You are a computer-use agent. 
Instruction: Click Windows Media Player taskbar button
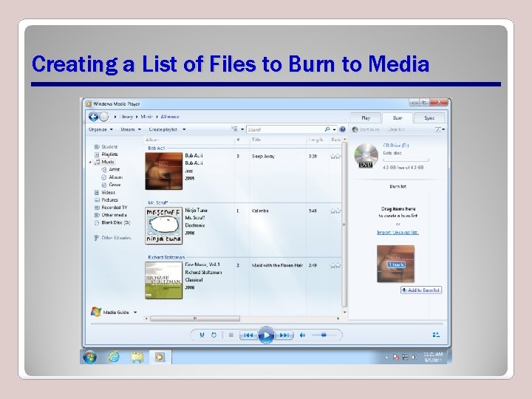pos(160,357)
